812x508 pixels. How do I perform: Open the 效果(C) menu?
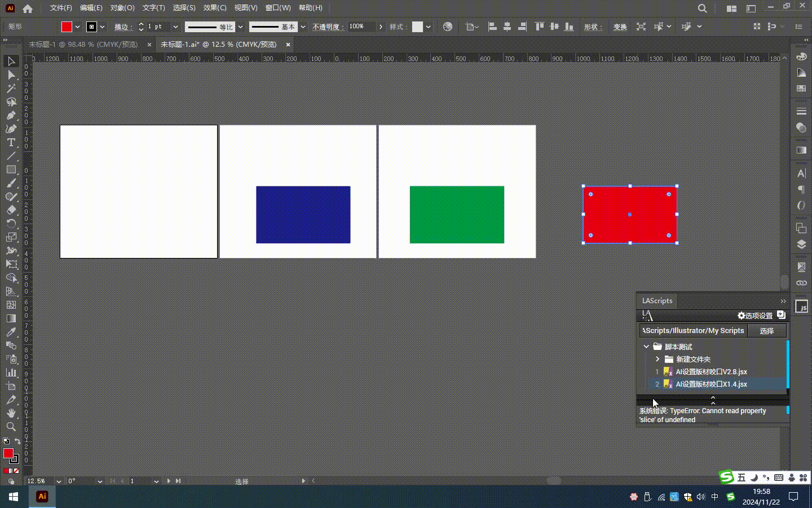pyautogui.click(x=214, y=8)
